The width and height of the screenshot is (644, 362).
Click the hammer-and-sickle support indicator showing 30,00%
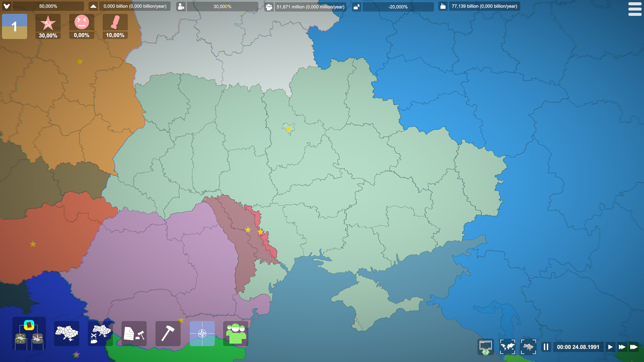click(48, 26)
